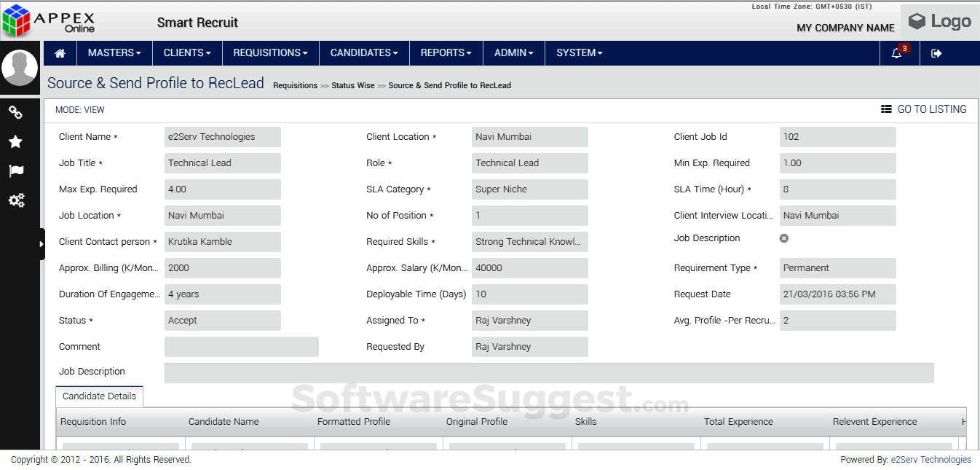
Task: Select the Home icon in the menu bar
Action: [60, 52]
